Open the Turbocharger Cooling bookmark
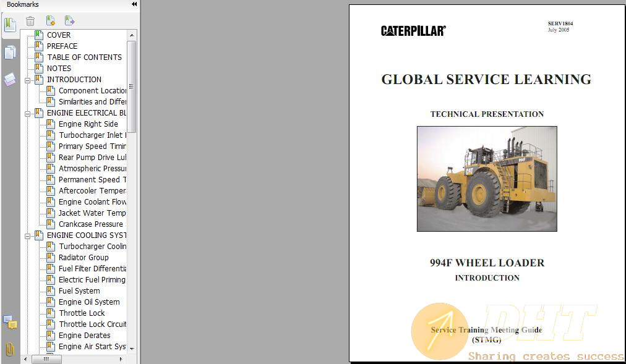 92,247
